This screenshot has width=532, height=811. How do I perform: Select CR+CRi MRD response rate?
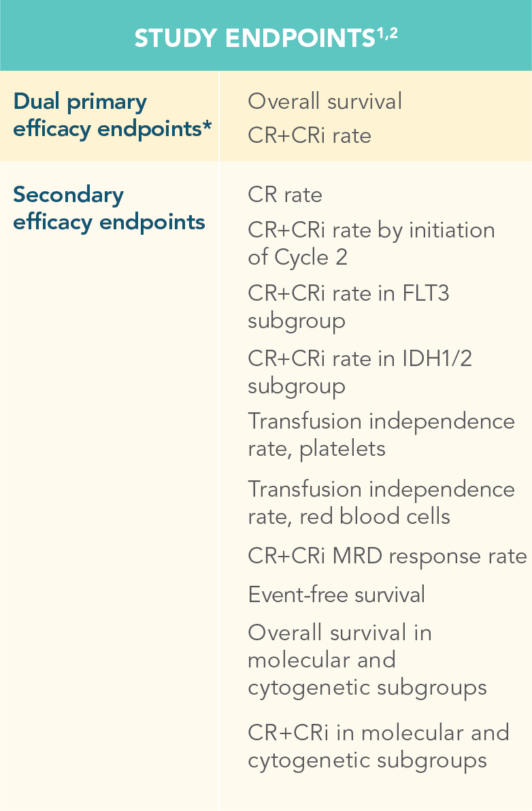point(387,556)
